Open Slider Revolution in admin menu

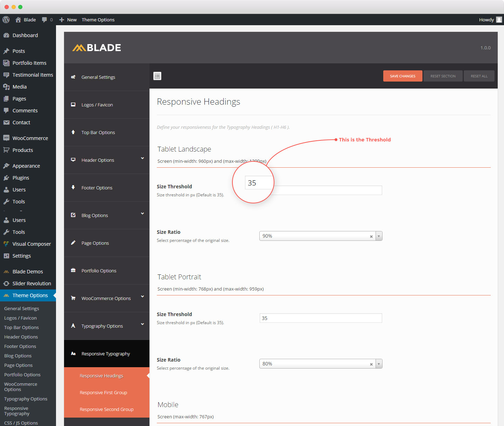[31, 284]
